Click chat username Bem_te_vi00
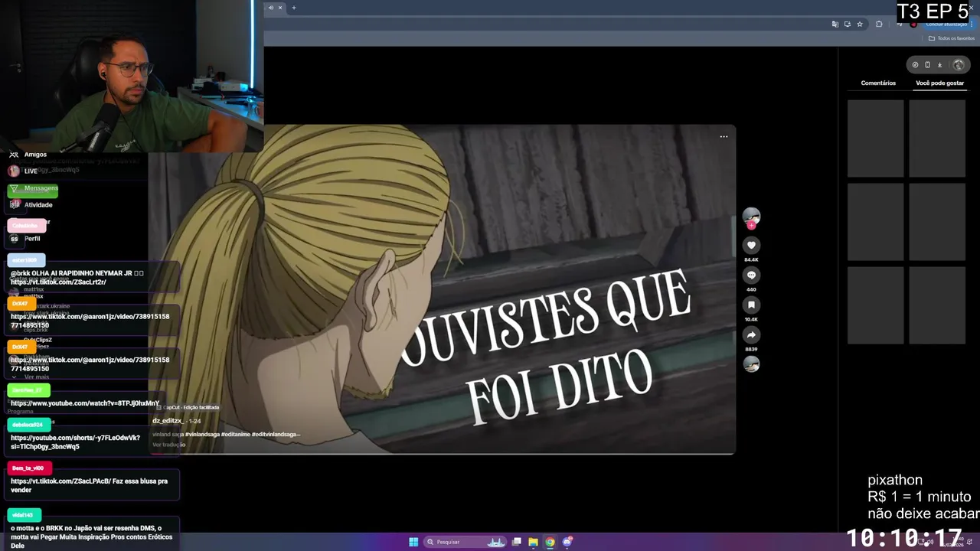Image resolution: width=980 pixels, height=551 pixels. coord(28,468)
